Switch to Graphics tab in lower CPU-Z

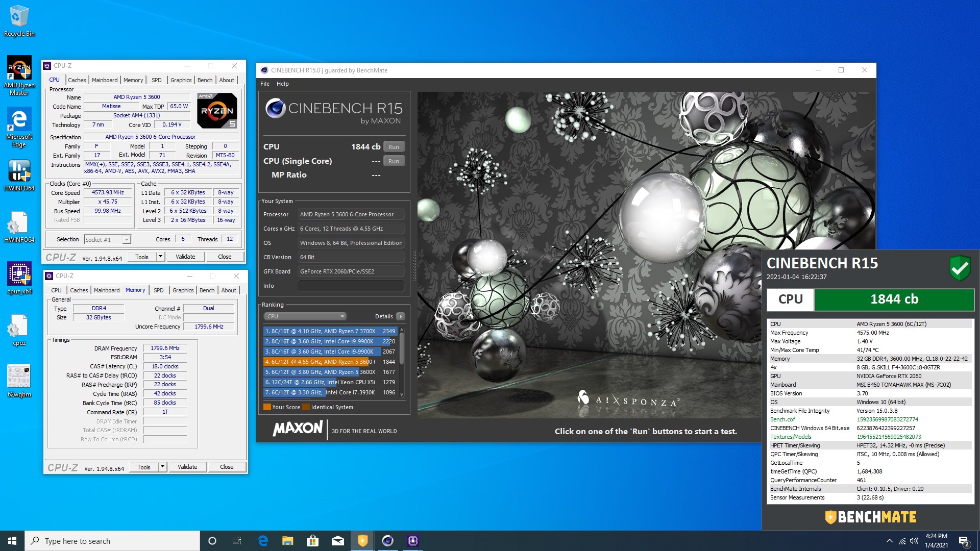[x=183, y=290]
